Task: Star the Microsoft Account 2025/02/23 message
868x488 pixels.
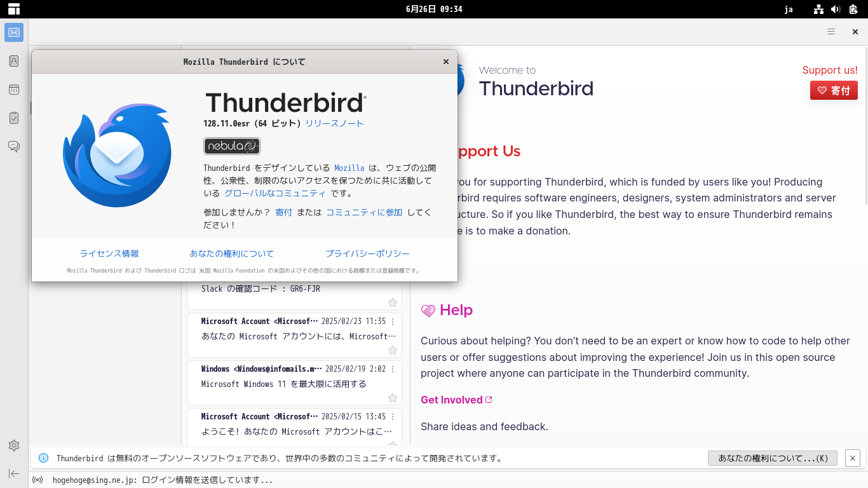Action: pos(393,350)
